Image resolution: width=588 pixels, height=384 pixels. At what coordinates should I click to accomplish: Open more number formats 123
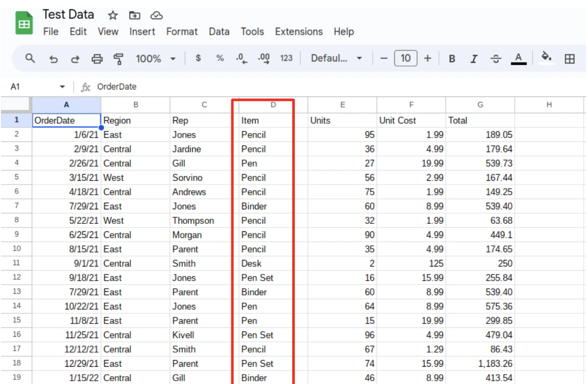(x=286, y=59)
